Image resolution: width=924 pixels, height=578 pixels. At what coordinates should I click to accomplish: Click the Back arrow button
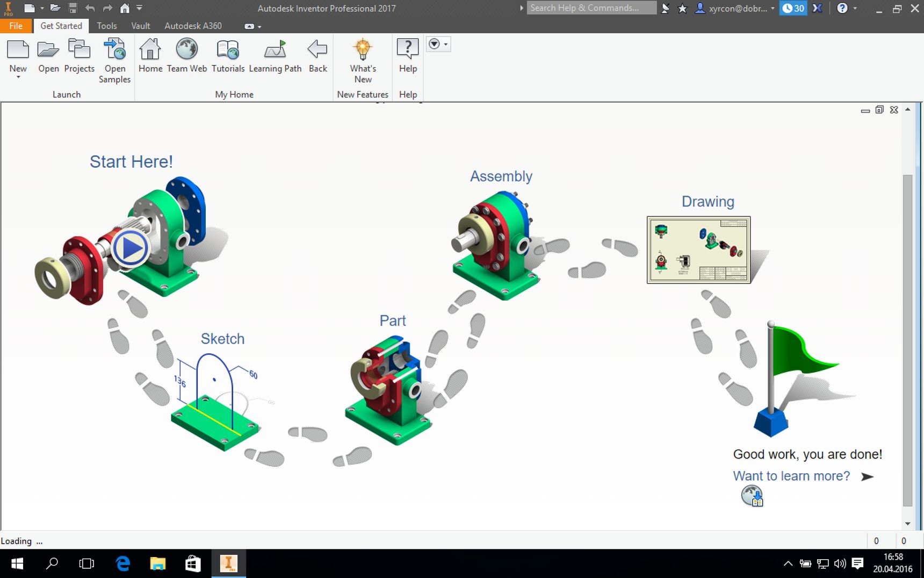(x=317, y=55)
